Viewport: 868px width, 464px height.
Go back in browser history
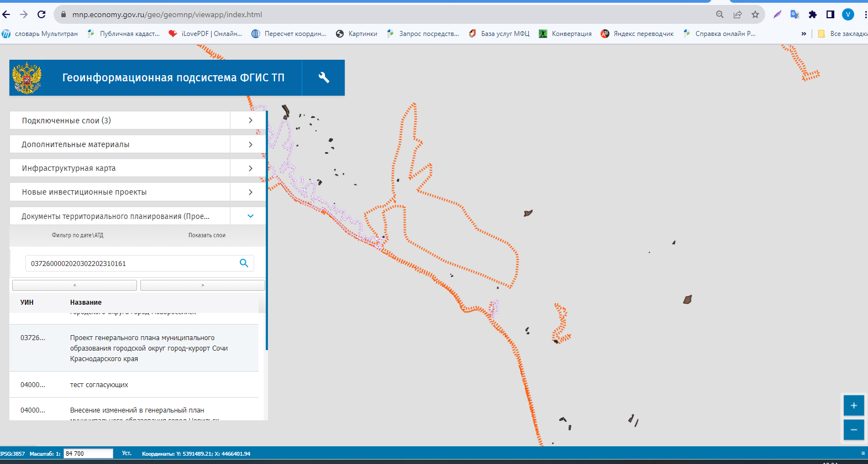click(x=7, y=14)
